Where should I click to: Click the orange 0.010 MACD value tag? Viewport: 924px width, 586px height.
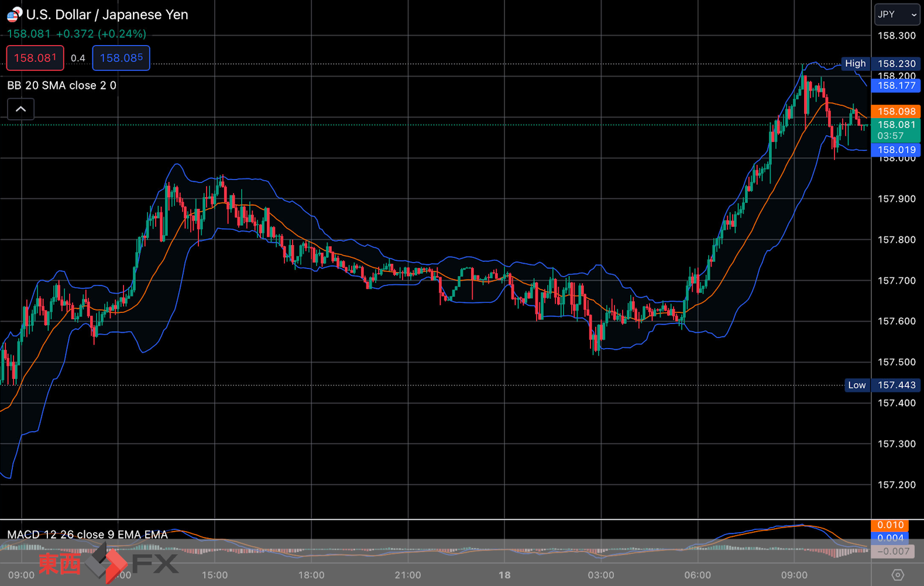pyautogui.click(x=891, y=525)
